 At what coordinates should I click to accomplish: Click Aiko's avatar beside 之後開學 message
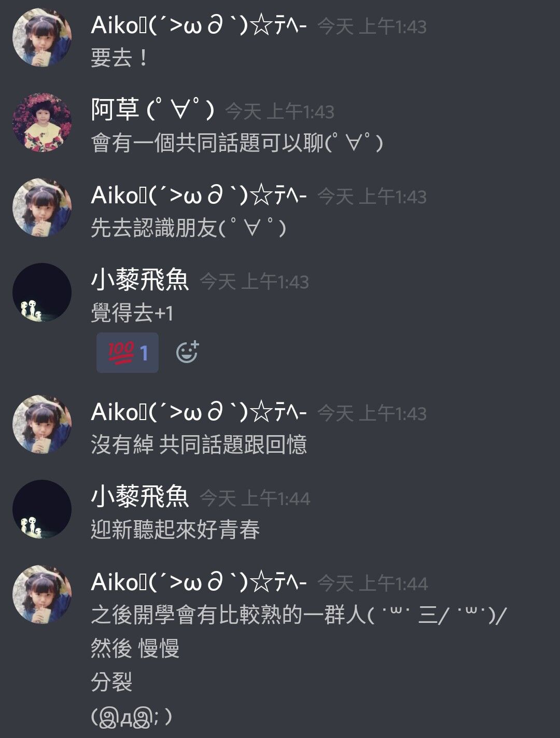pos(42,594)
